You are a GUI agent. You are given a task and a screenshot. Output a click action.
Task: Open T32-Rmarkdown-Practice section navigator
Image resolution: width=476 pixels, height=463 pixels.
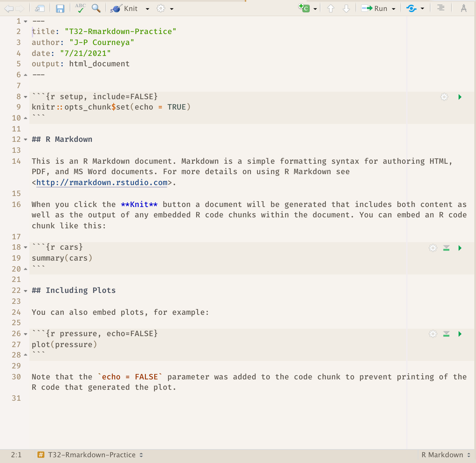(x=91, y=455)
